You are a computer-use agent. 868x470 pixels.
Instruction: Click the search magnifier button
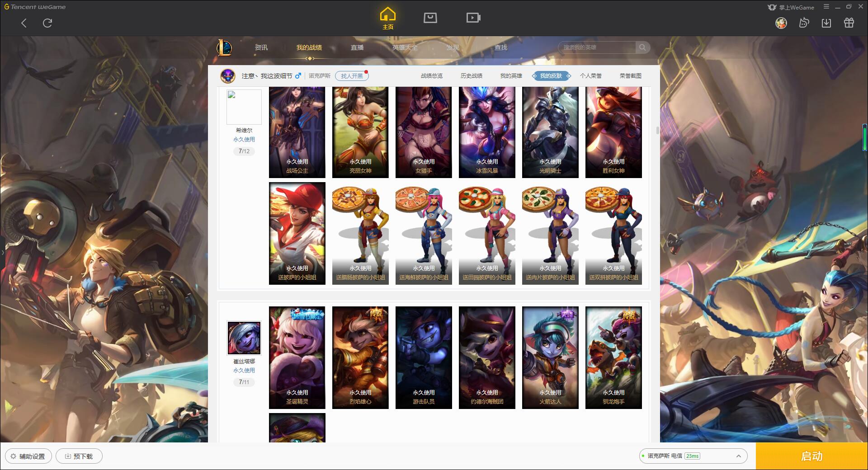pyautogui.click(x=642, y=47)
